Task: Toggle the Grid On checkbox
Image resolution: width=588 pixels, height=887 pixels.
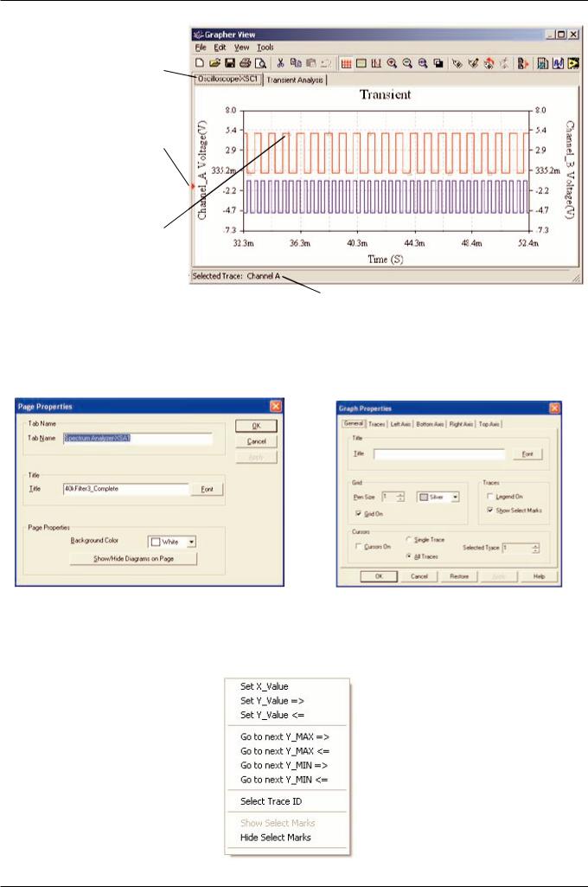Action: tap(359, 513)
